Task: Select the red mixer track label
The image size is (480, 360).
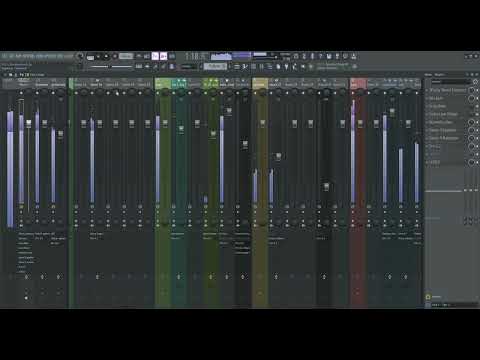Action: pyautogui.click(x=358, y=84)
